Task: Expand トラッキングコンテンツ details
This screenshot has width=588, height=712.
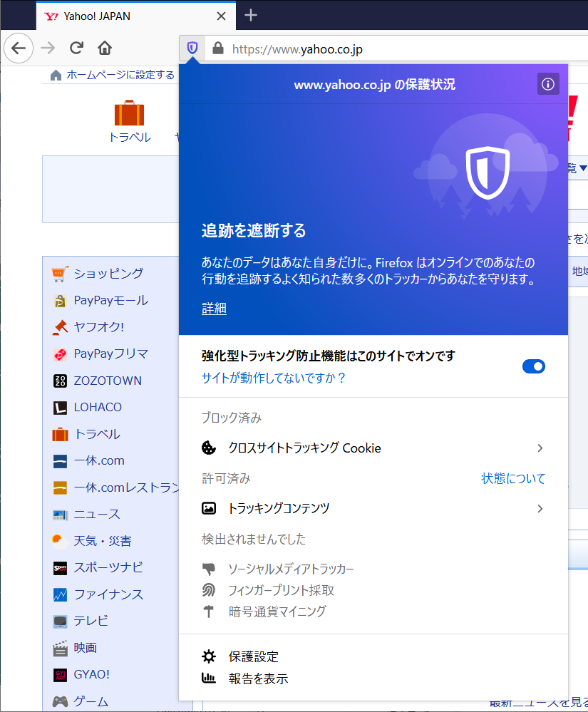Action: click(373, 509)
